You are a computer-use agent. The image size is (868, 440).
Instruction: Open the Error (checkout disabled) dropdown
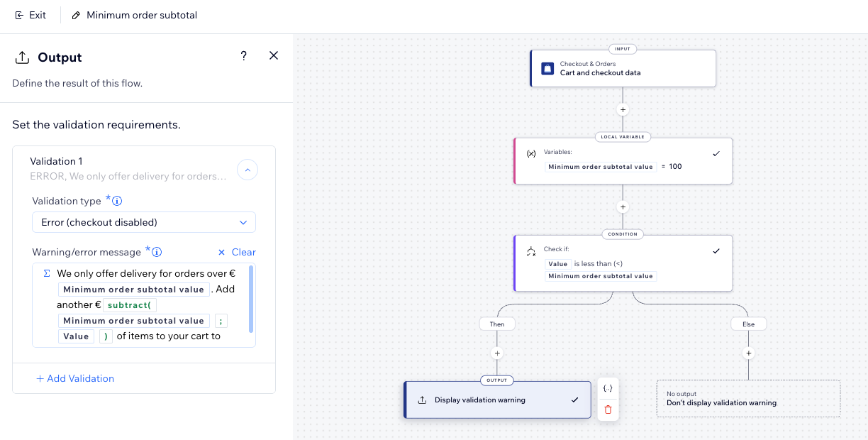(144, 222)
